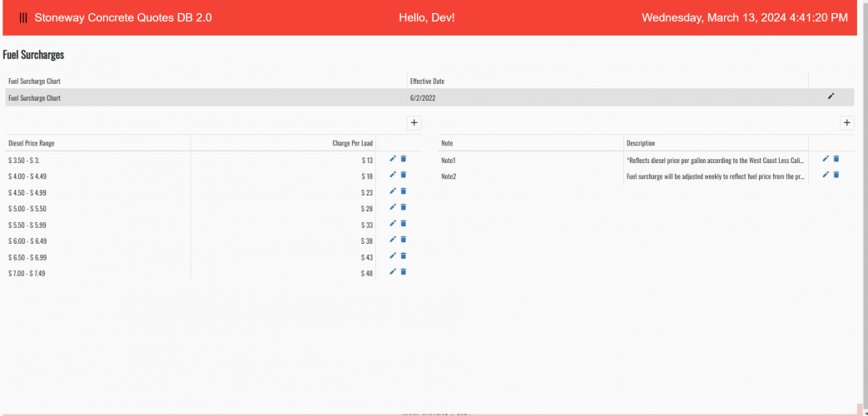868x416 pixels.
Task: Open the hamburger menu beside Stoneway title
Action: 23,17
